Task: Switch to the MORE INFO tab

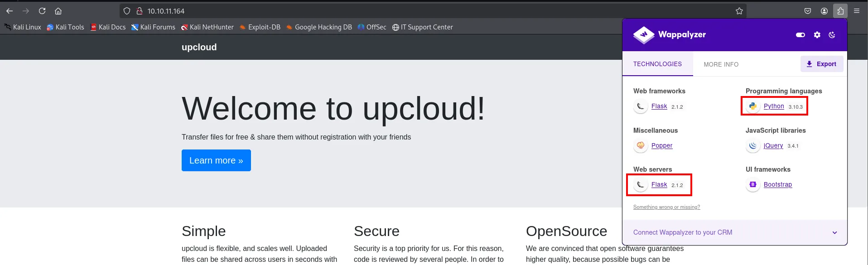Action: point(721,64)
